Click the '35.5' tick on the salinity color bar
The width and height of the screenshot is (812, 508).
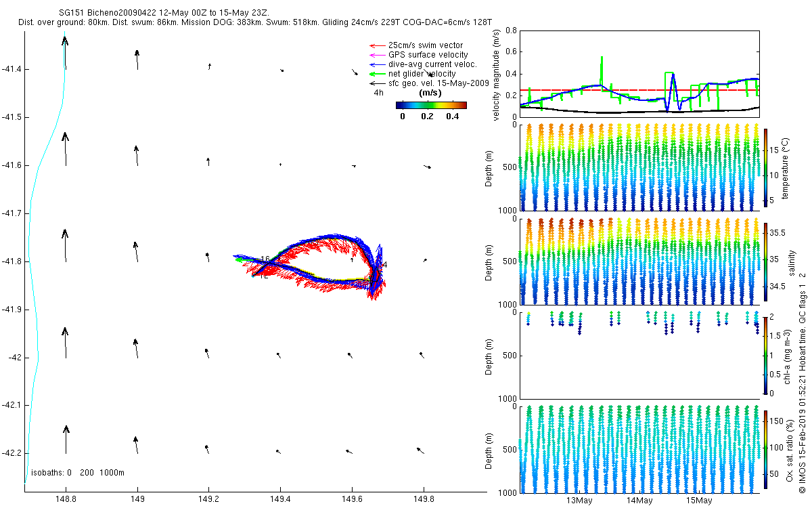(x=777, y=232)
